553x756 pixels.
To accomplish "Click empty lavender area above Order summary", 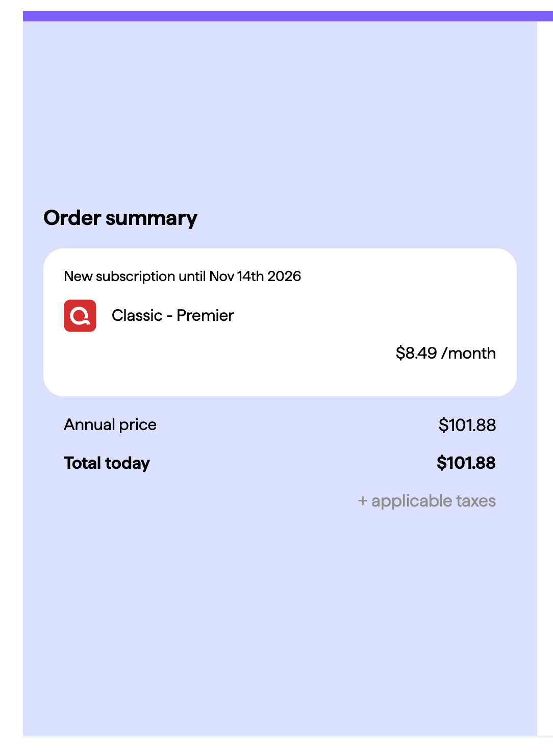I will 280,112.
